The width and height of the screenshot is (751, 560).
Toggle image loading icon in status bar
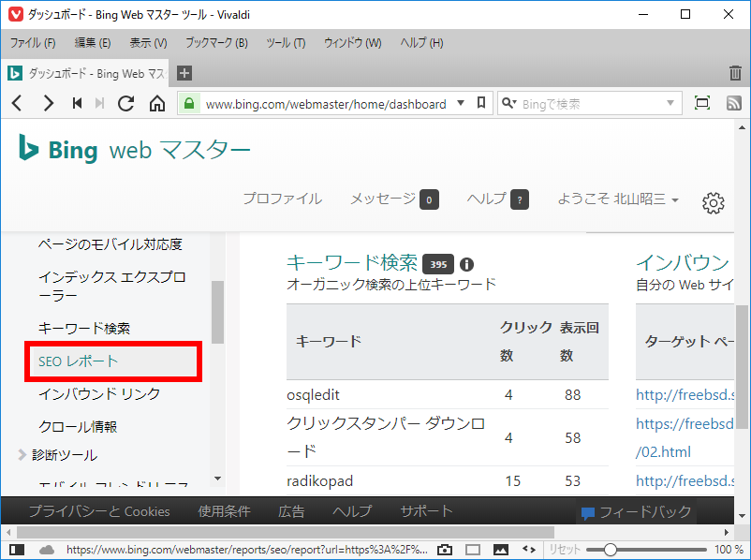tap(500, 550)
